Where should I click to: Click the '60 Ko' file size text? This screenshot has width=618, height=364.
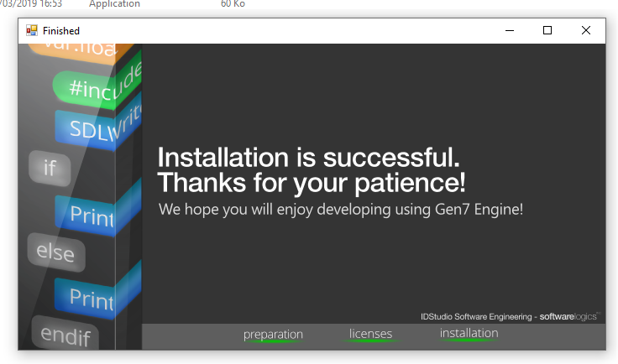[x=233, y=4]
